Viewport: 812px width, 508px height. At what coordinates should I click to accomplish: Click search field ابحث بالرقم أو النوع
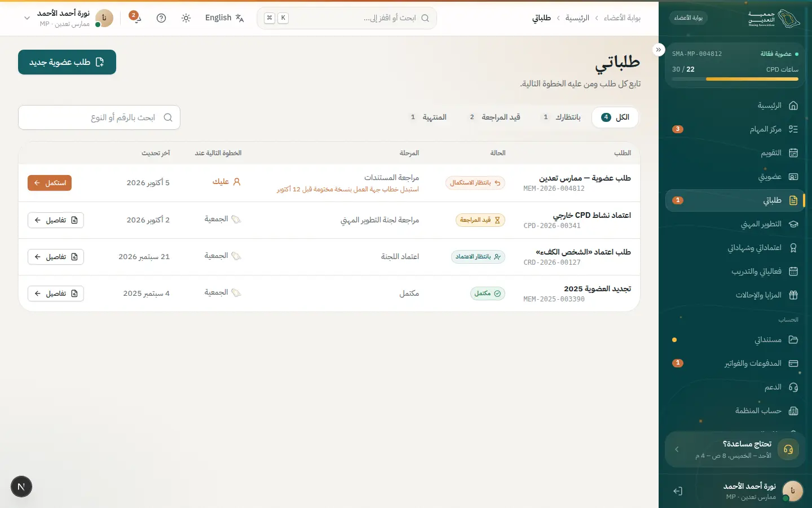click(x=99, y=117)
